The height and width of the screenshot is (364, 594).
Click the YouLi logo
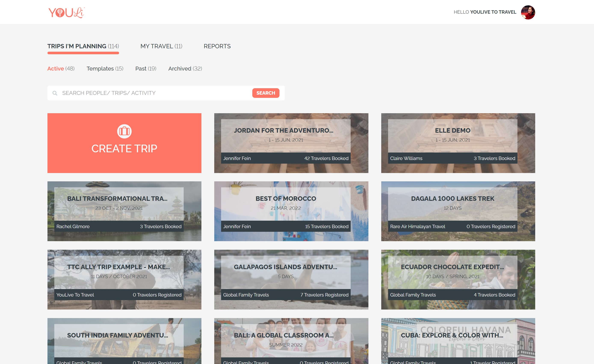tap(66, 12)
